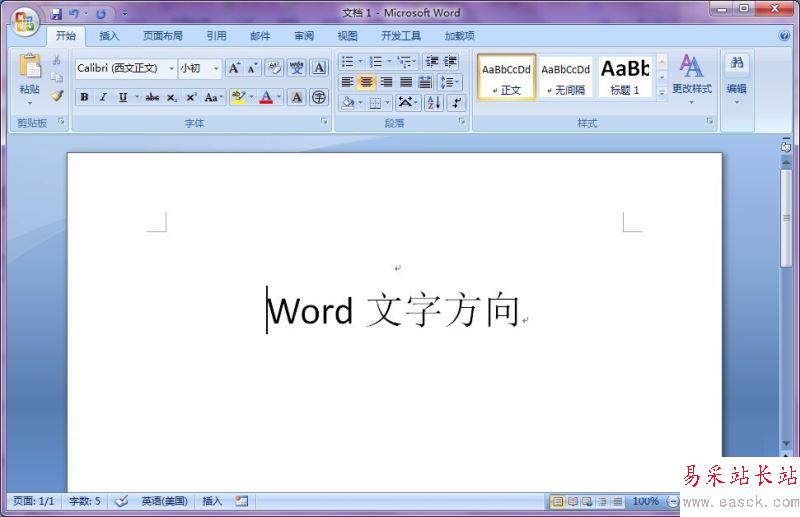This screenshot has height=517, width=800.
Task: Undo last action in Quick Access toolbar
Action: pos(74,14)
